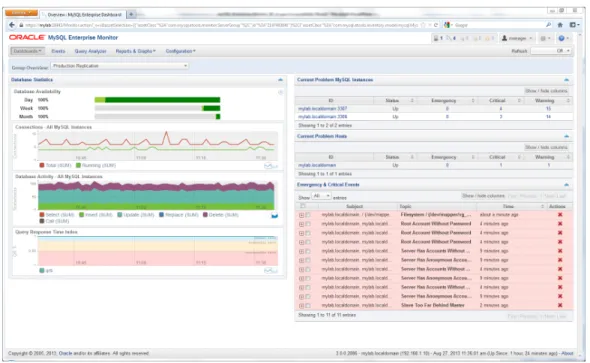Click the Oracle logo in page header
Image resolution: width=590 pixels, height=363 pixels.
pos(27,38)
